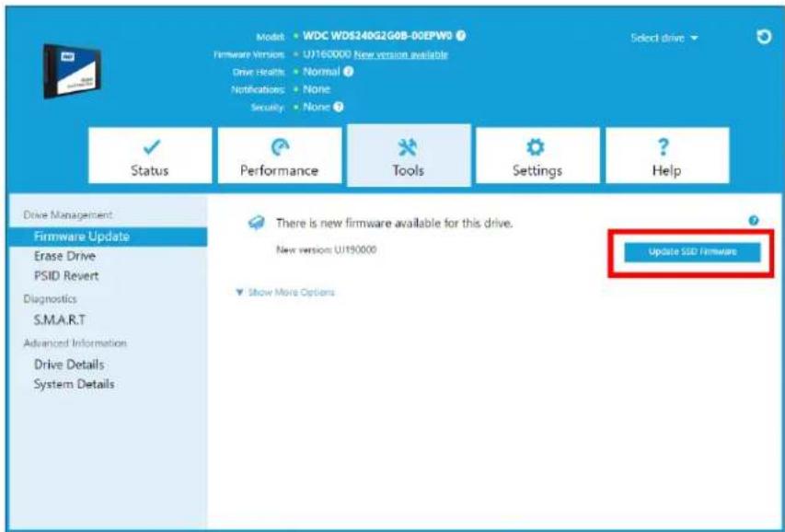
Task: Go to the Settings tab
Action: coord(537,156)
